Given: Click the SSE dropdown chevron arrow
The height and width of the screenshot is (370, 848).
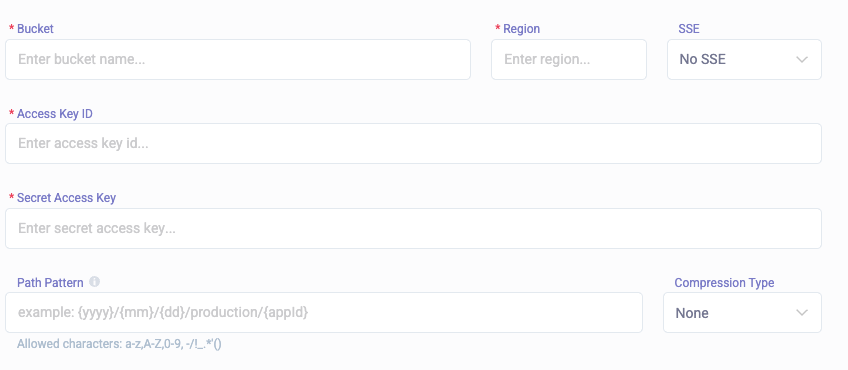Looking at the screenshot, I should [801, 60].
